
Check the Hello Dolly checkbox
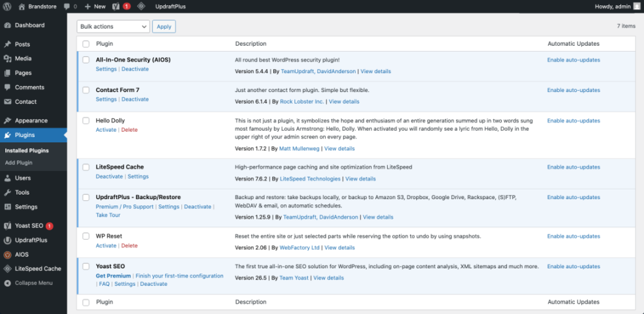coord(86,121)
